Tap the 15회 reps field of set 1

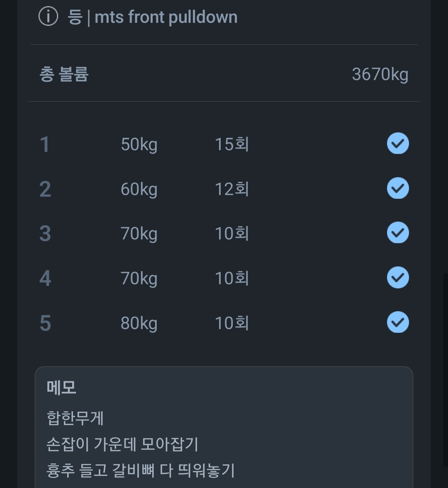[231, 144]
